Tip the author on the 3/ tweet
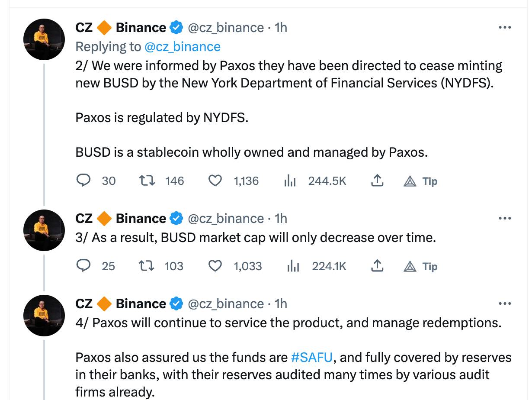The width and height of the screenshot is (532, 400). click(420, 267)
